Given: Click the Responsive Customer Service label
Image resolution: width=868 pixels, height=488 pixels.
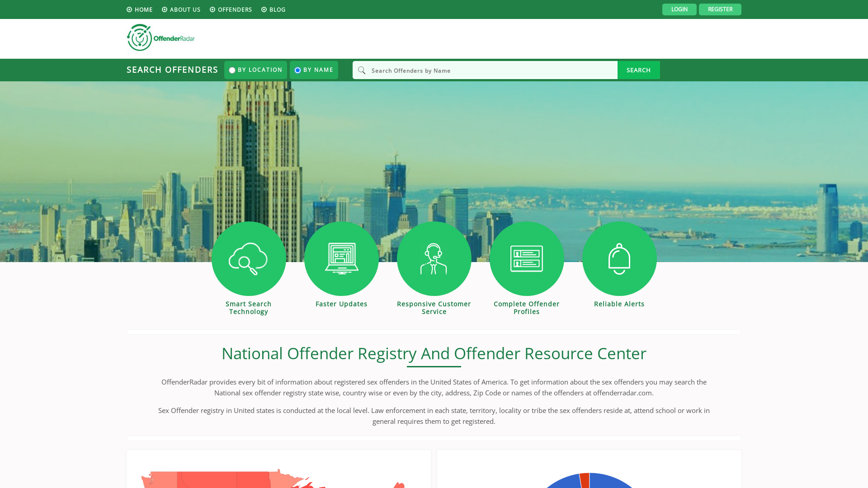Looking at the screenshot, I should (434, 308).
